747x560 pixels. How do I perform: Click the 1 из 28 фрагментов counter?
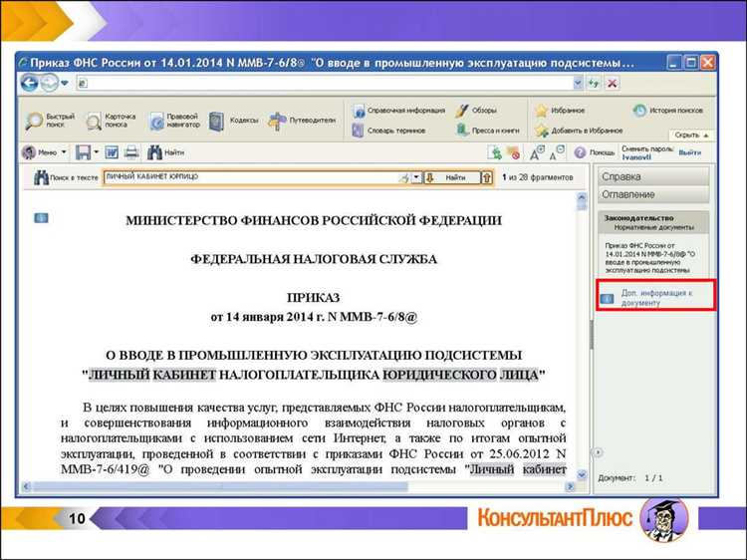[538, 177]
